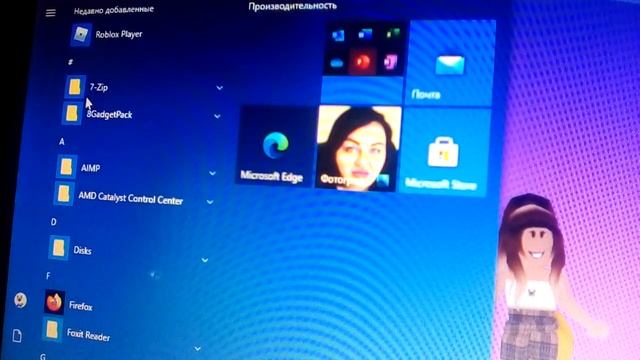Open the Outlook icon in the Office tile

tap(338, 36)
